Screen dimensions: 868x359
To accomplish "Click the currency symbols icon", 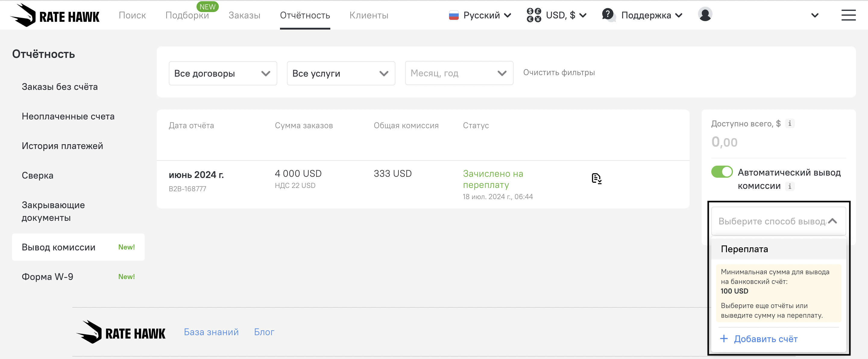I will pos(534,15).
